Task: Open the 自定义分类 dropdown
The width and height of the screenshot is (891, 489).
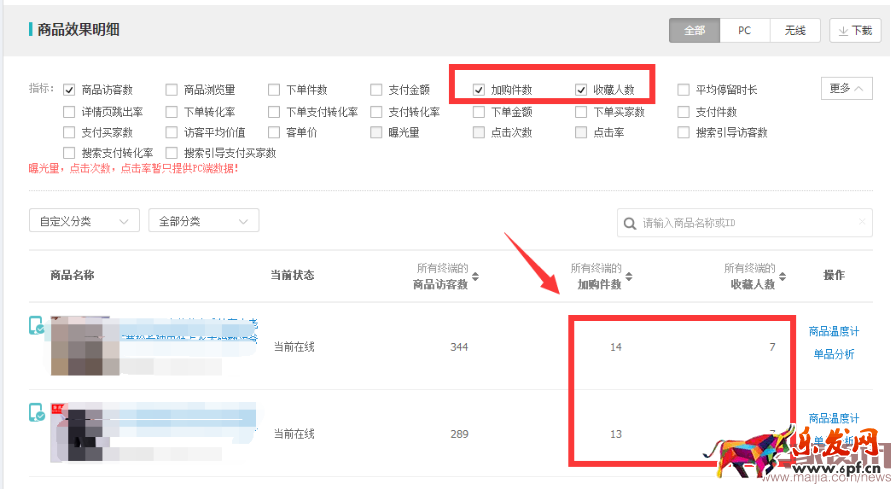Action: [x=84, y=221]
